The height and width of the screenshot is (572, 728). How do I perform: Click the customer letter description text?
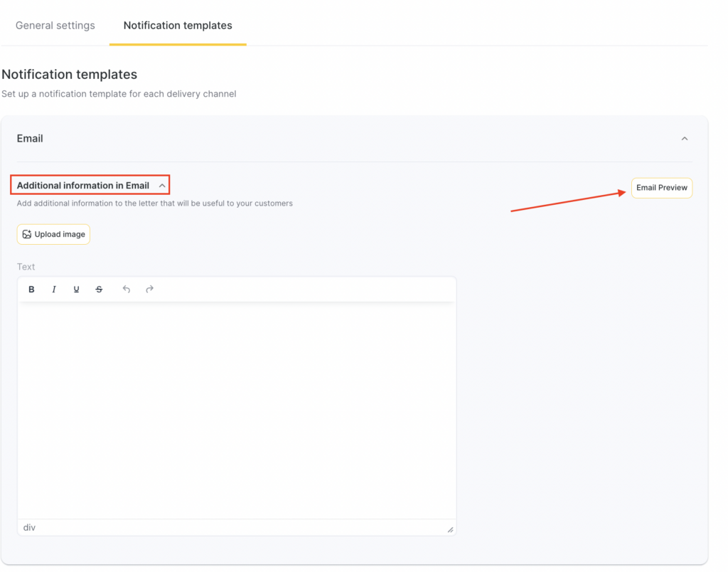154,203
